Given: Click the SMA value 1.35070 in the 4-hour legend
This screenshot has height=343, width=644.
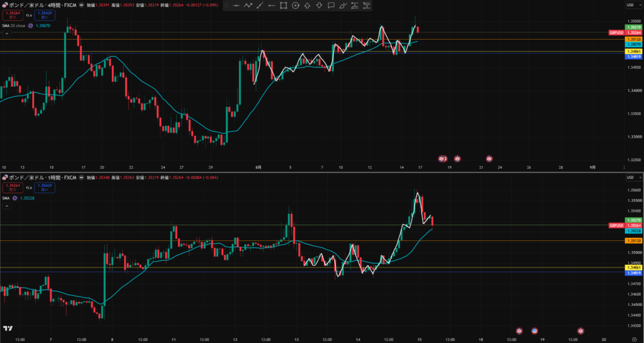Looking at the screenshot, I should [x=43, y=25].
